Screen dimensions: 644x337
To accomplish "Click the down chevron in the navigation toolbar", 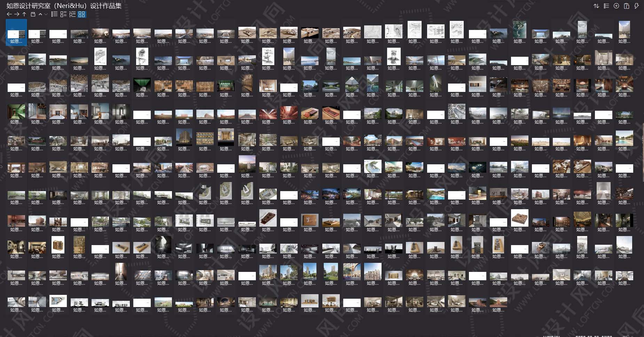I will (x=46, y=14).
